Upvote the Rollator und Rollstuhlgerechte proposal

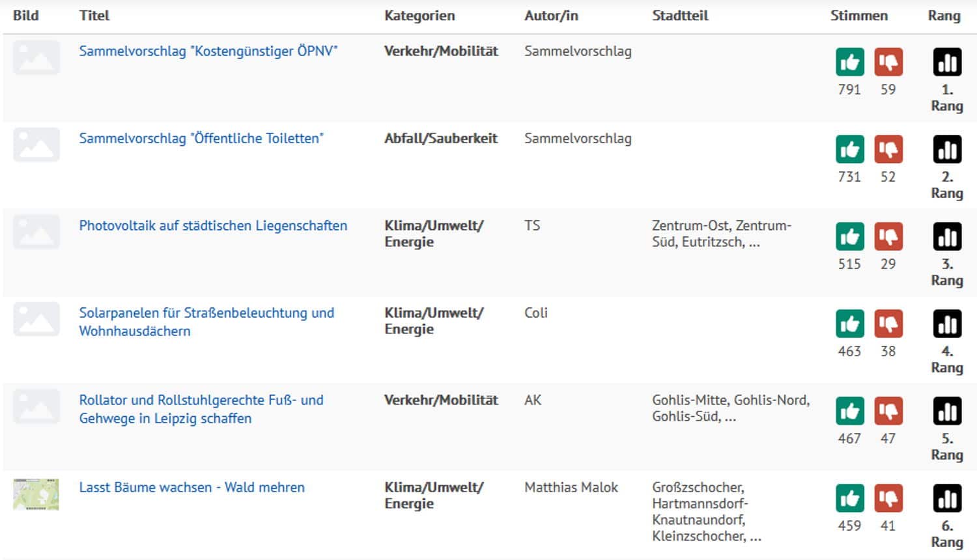point(850,412)
